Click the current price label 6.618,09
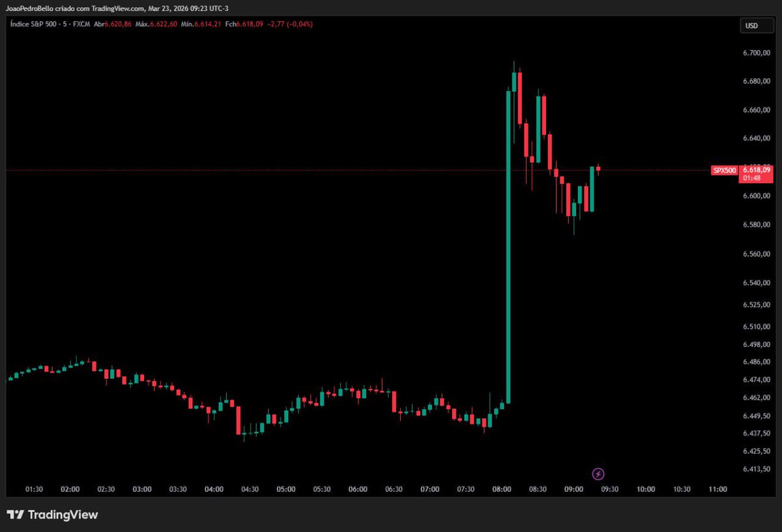This screenshot has height=532, width=782. [757, 170]
